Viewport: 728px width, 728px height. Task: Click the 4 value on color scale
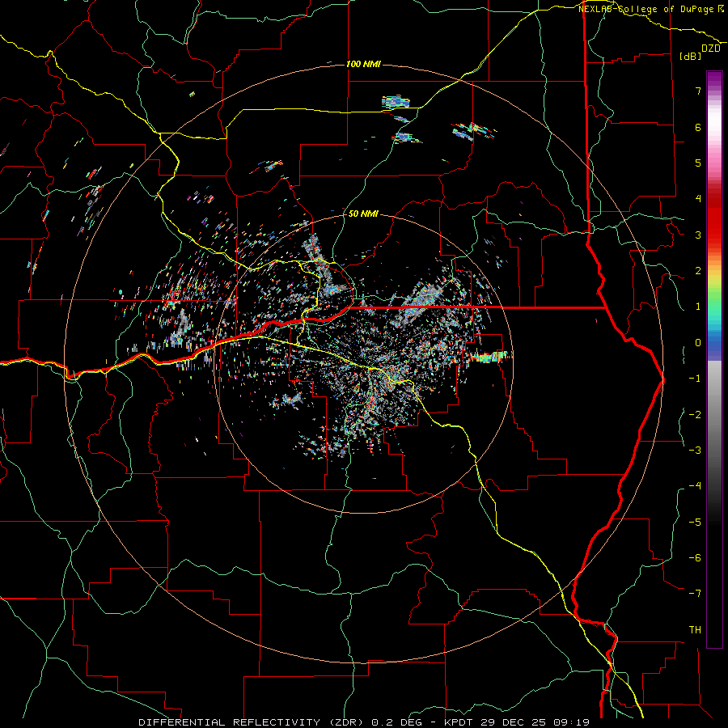click(x=698, y=199)
